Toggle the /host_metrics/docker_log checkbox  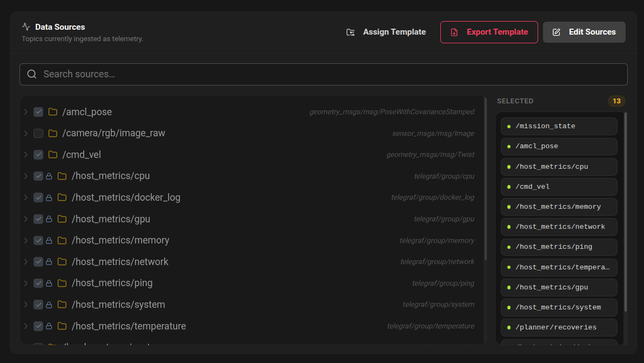point(38,197)
